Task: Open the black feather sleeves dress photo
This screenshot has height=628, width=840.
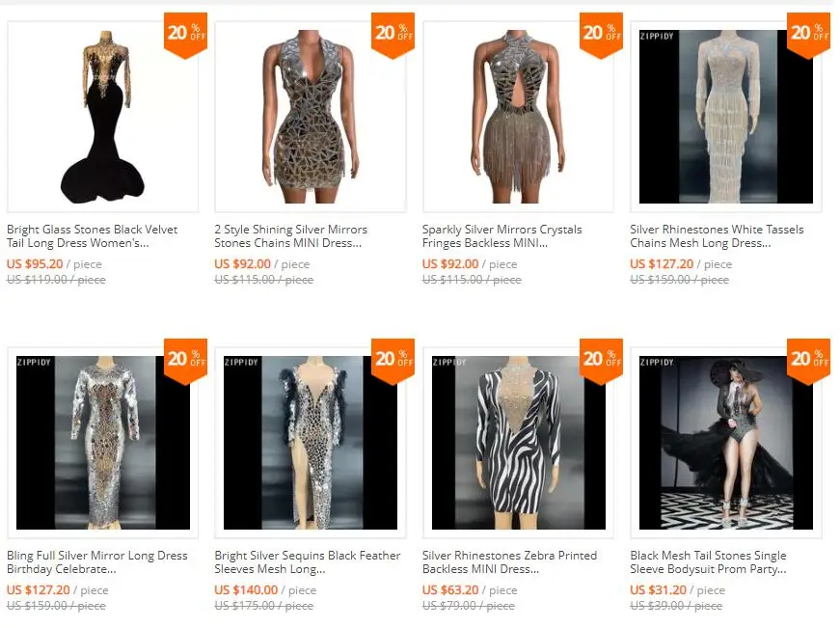Action: (311, 443)
